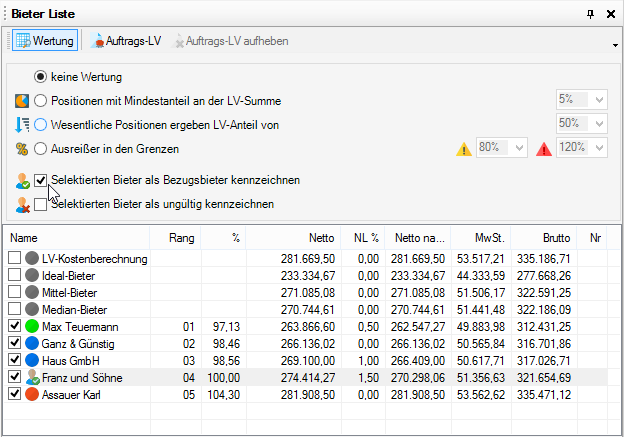The height and width of the screenshot is (437, 624).
Task: Sort by the 'Netto na...' column header
Action: pyautogui.click(x=418, y=238)
